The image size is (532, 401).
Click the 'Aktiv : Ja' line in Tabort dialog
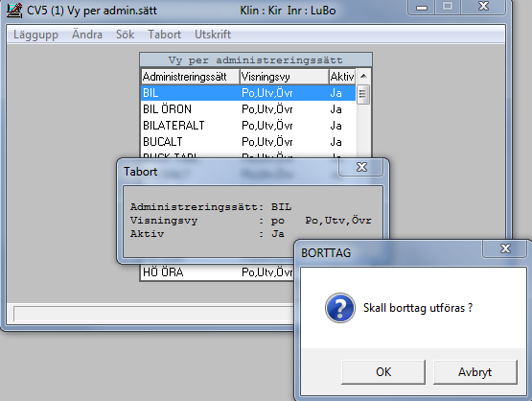point(207,234)
